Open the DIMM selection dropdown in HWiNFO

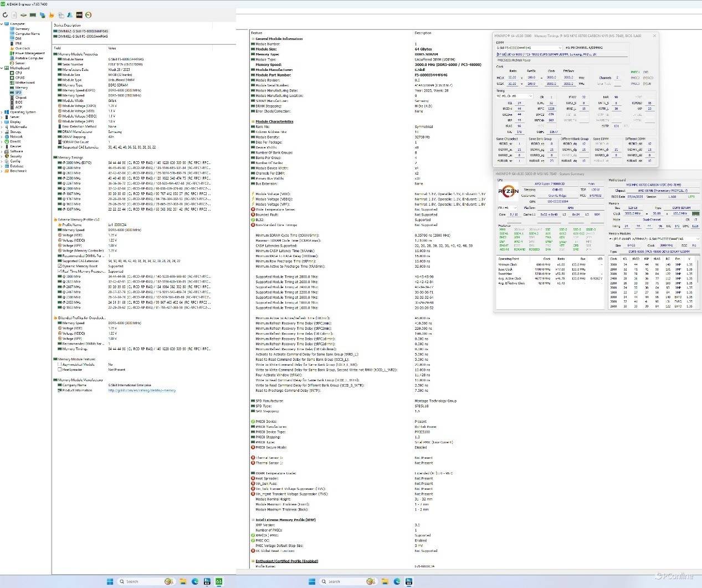pyautogui.click(x=560, y=48)
